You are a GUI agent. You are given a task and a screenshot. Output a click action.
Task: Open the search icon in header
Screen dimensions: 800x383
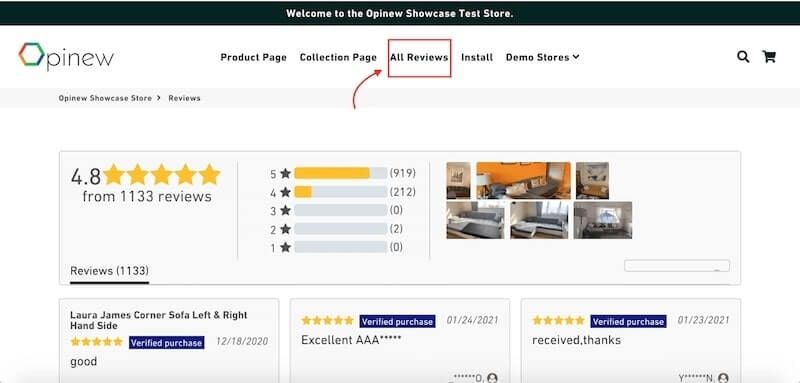pos(743,57)
